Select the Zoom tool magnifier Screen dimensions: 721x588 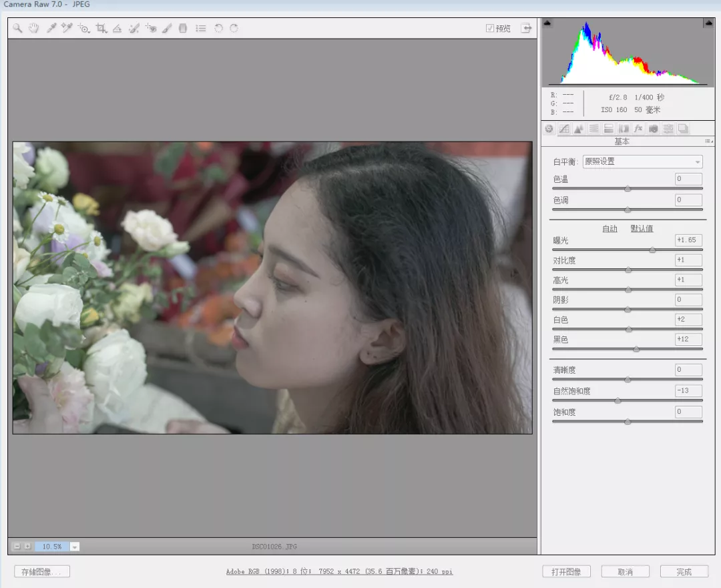[x=17, y=28]
